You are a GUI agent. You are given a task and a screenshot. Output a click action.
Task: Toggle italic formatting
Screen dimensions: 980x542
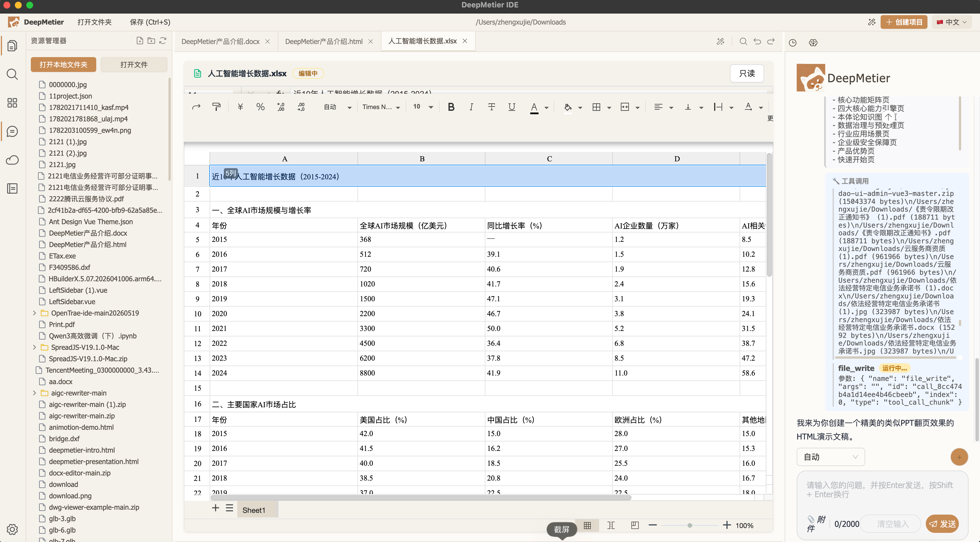471,107
